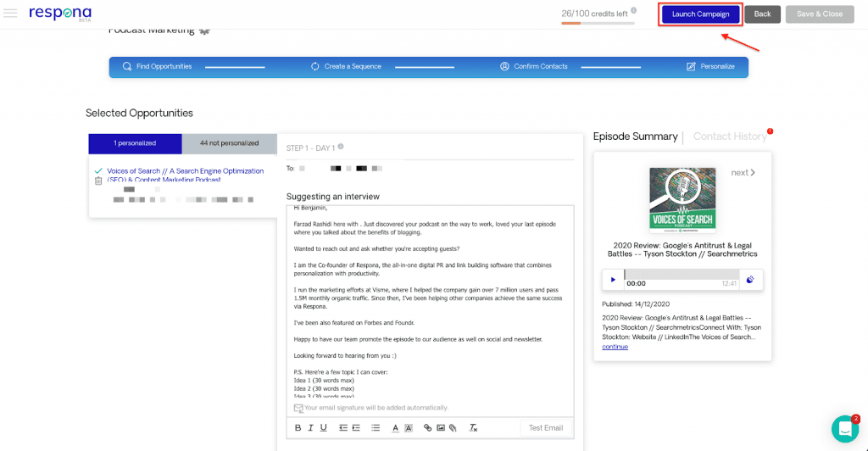Click the 26/100 credits left text
Image resolution: width=868 pixels, height=451 pixels.
(594, 14)
